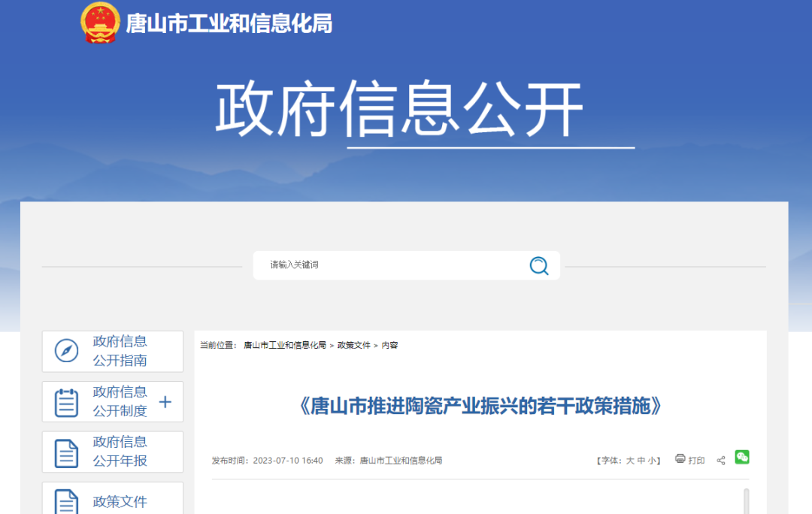Click the document icon beside 政策文件
The height and width of the screenshot is (514, 812).
66,501
